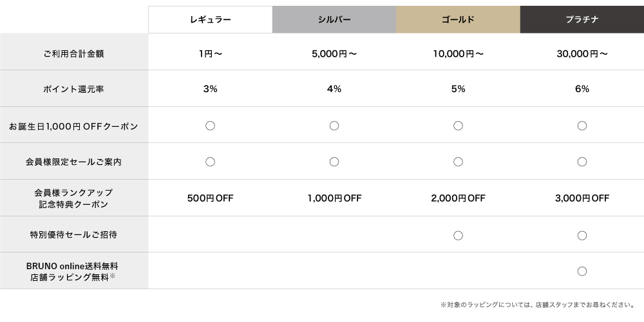Click the 特別優待セール circle for ゴールド
Image resolution: width=644 pixels, height=322 pixels.
[x=458, y=235]
